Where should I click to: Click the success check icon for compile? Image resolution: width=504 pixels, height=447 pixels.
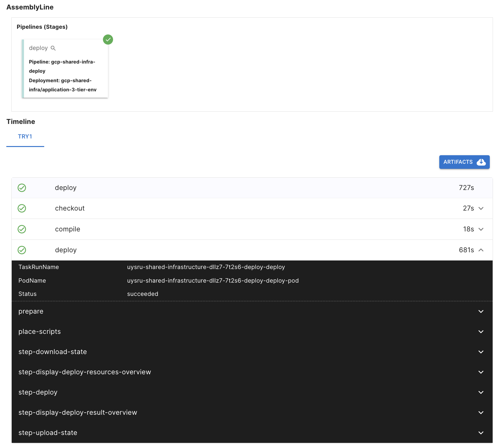pyautogui.click(x=22, y=229)
